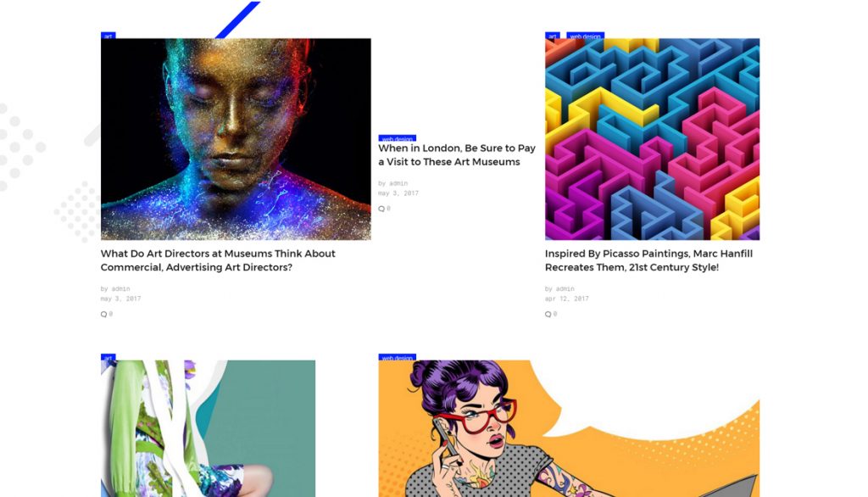Click comment icon under Picasso Paintings post
The height and width of the screenshot is (497, 868).
548,314
